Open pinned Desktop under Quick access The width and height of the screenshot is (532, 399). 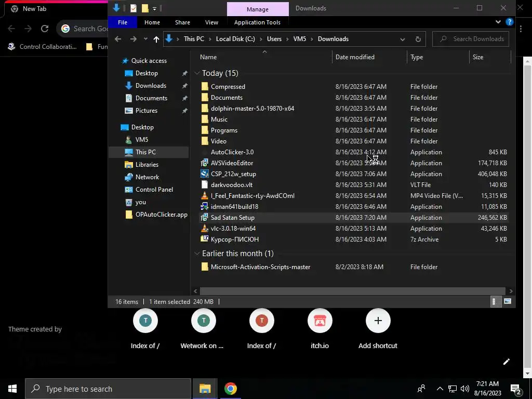(147, 73)
